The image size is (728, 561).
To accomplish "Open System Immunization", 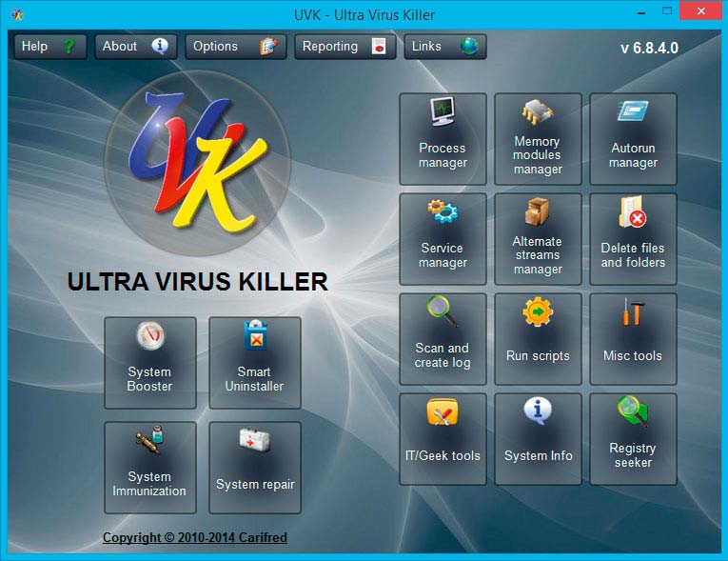I will click(150, 468).
